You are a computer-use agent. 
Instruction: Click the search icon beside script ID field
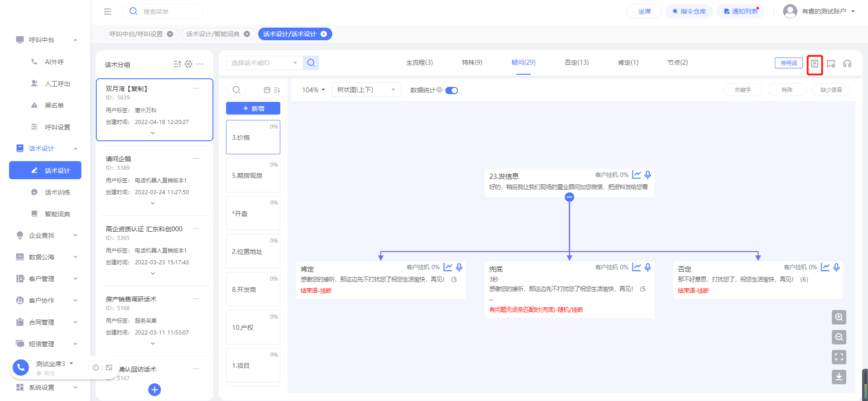(x=311, y=63)
